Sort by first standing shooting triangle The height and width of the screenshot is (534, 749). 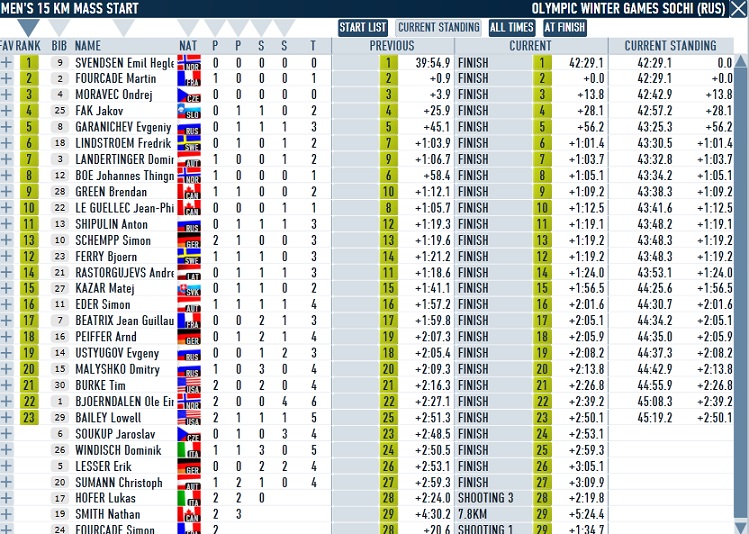click(x=261, y=27)
